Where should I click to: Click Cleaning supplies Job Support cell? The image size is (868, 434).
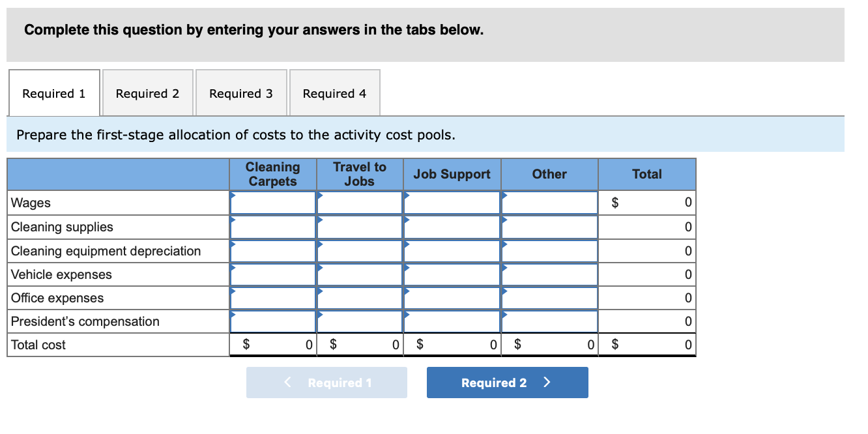(x=452, y=227)
